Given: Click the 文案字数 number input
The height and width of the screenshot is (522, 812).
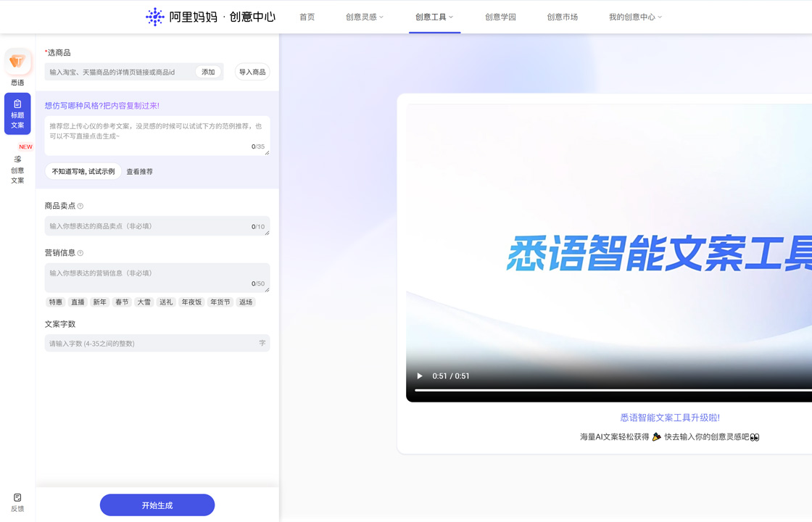Looking at the screenshot, I should tap(157, 343).
